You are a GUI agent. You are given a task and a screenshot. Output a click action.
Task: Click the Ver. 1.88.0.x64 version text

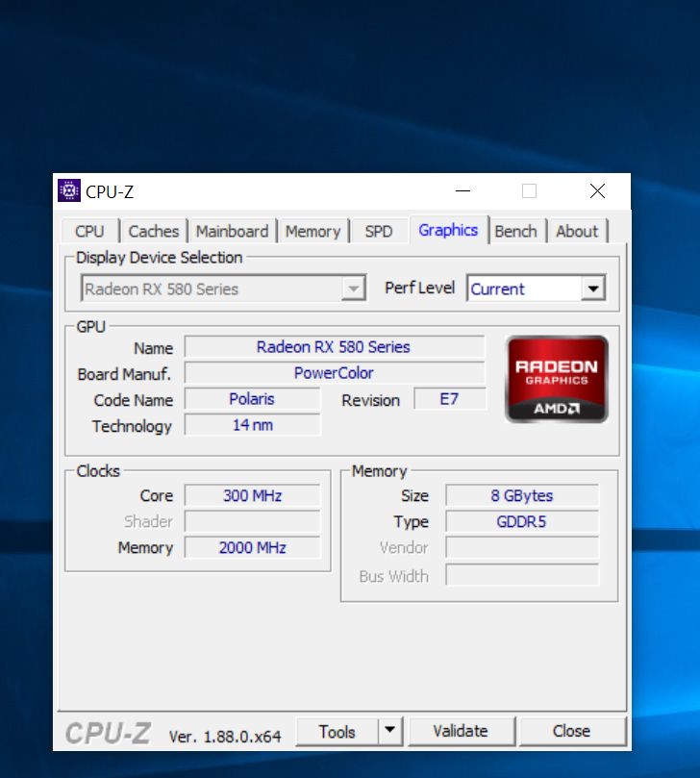point(225,737)
